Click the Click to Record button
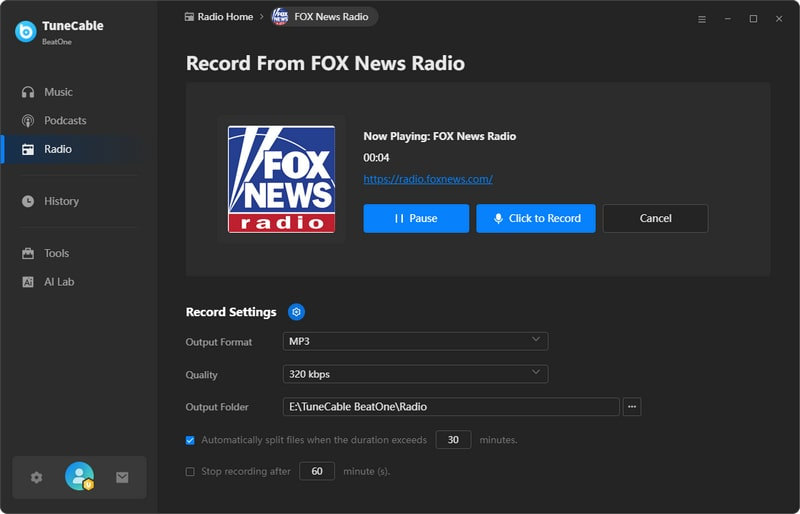 (x=536, y=218)
